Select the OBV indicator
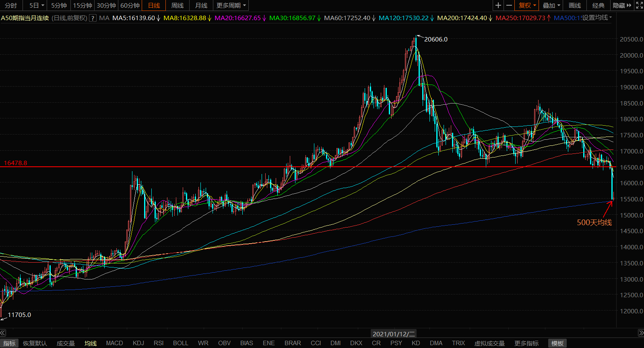The image size is (644, 348). click(x=224, y=343)
